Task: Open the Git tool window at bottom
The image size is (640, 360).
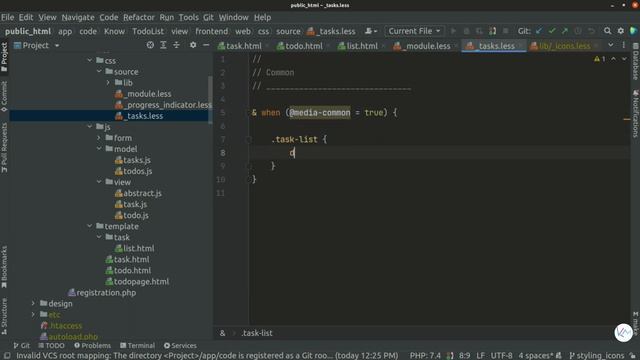Action: pos(22,345)
